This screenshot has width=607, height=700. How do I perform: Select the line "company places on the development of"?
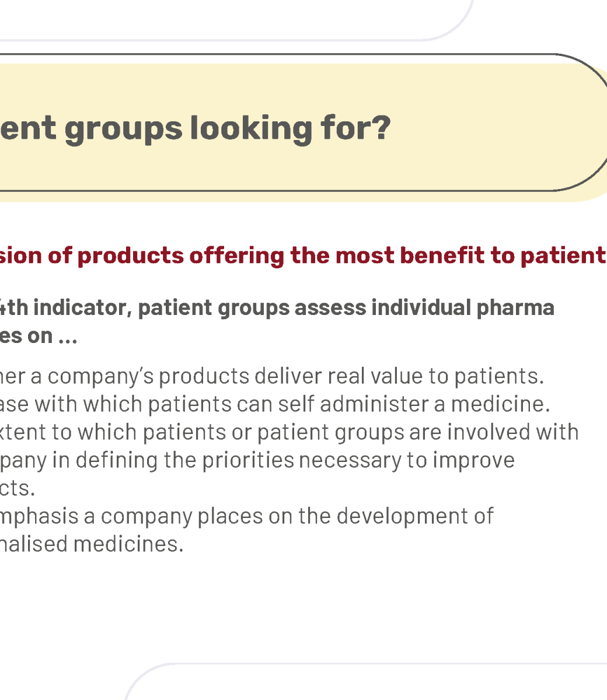(297, 516)
